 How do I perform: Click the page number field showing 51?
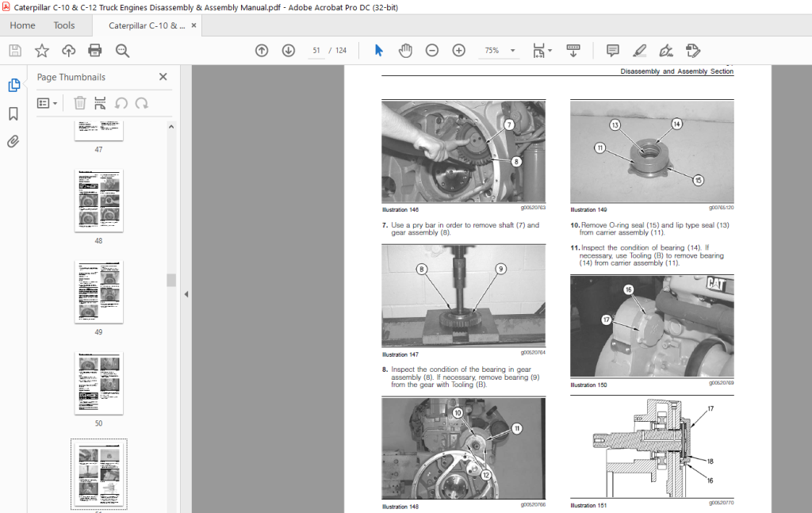316,50
